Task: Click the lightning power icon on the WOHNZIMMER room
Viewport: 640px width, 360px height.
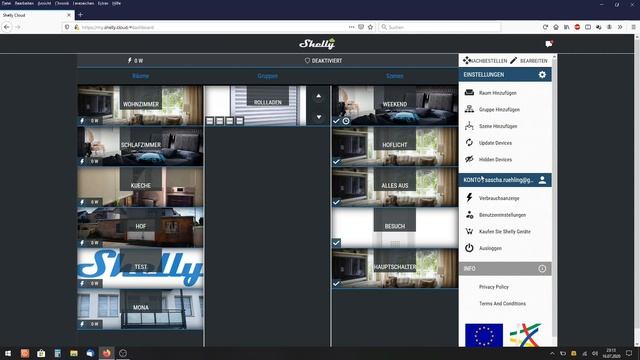Action: click(x=82, y=120)
